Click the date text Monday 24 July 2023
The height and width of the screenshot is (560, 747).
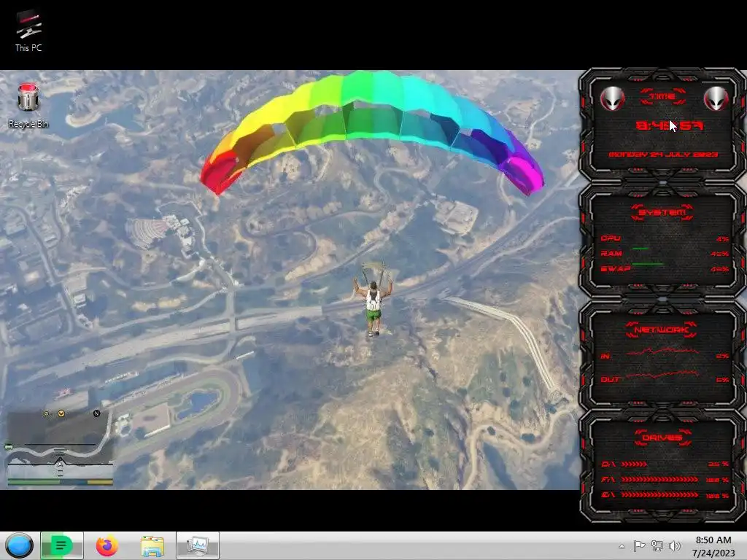(663, 155)
